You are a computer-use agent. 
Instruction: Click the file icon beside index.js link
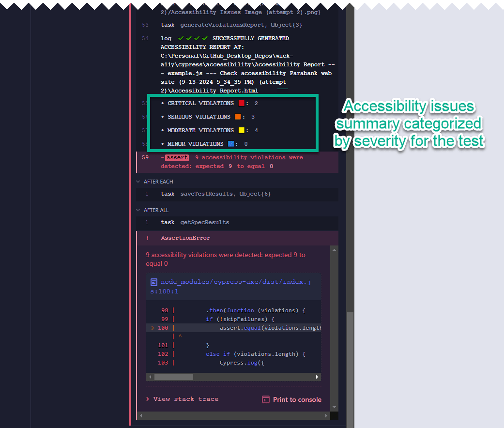pyautogui.click(x=154, y=282)
